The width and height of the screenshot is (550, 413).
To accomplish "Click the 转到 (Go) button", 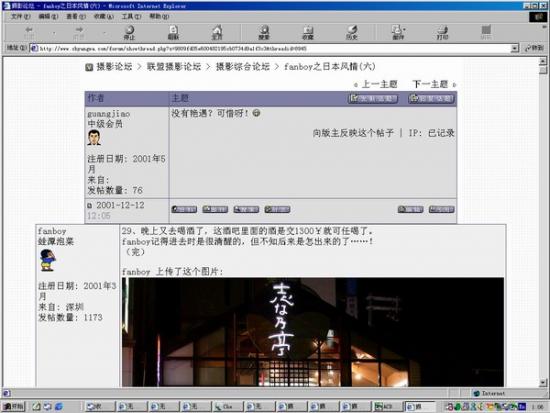I will pyautogui.click(x=535, y=48).
